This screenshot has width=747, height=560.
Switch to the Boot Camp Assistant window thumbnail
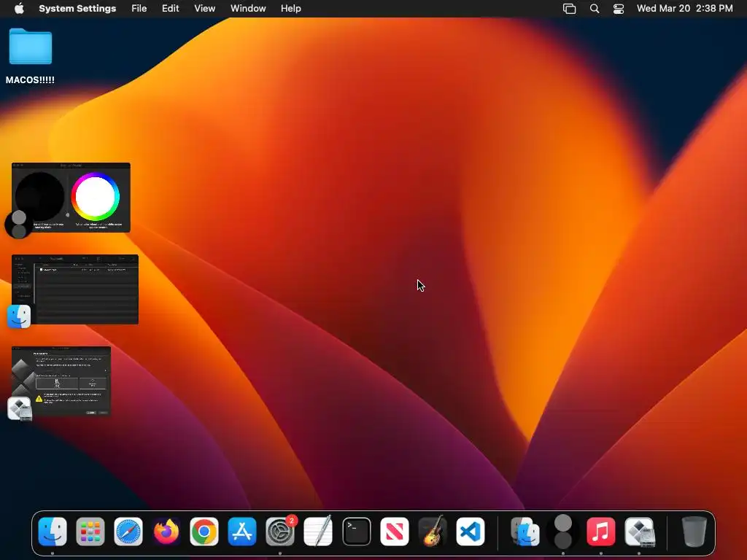tap(61, 381)
